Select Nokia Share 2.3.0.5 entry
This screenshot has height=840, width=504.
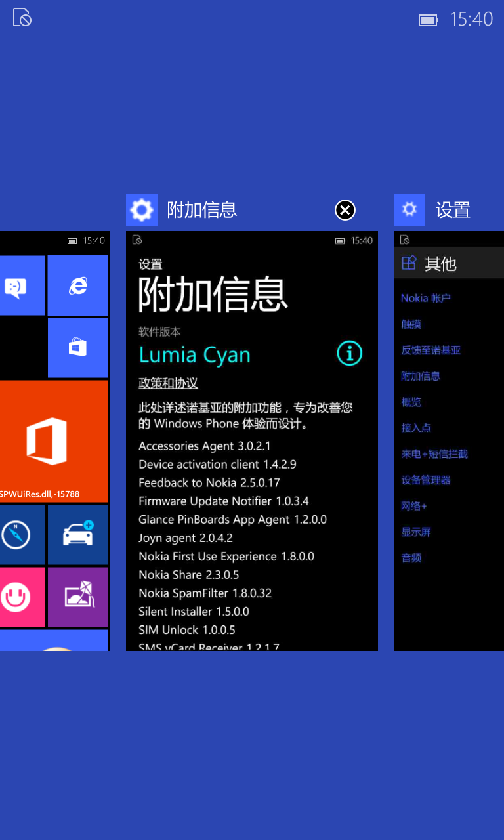click(x=189, y=575)
